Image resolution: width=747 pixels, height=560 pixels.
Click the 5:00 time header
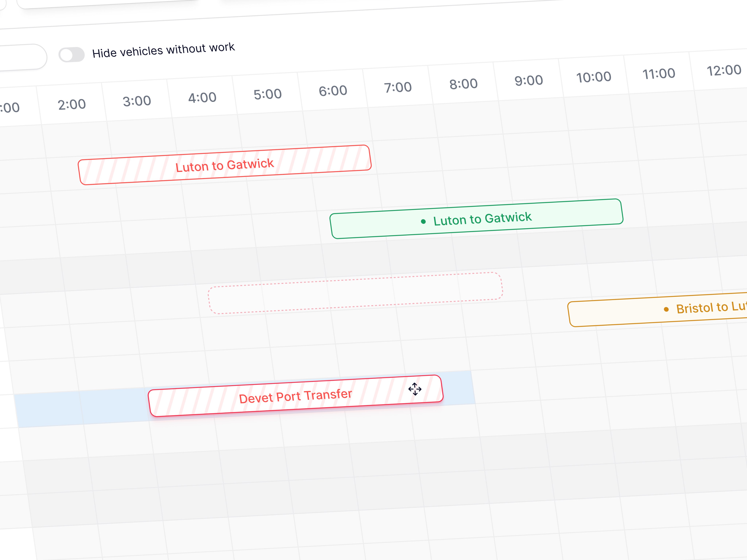(x=268, y=94)
